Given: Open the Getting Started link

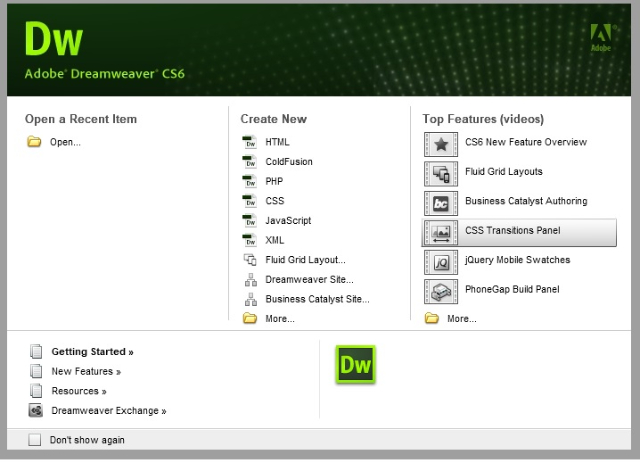Looking at the screenshot, I should tap(92, 352).
